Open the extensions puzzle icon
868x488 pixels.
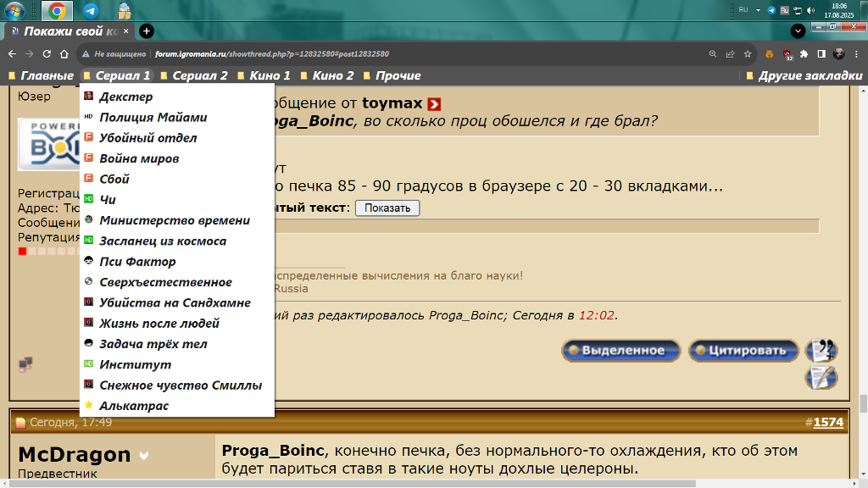[804, 53]
